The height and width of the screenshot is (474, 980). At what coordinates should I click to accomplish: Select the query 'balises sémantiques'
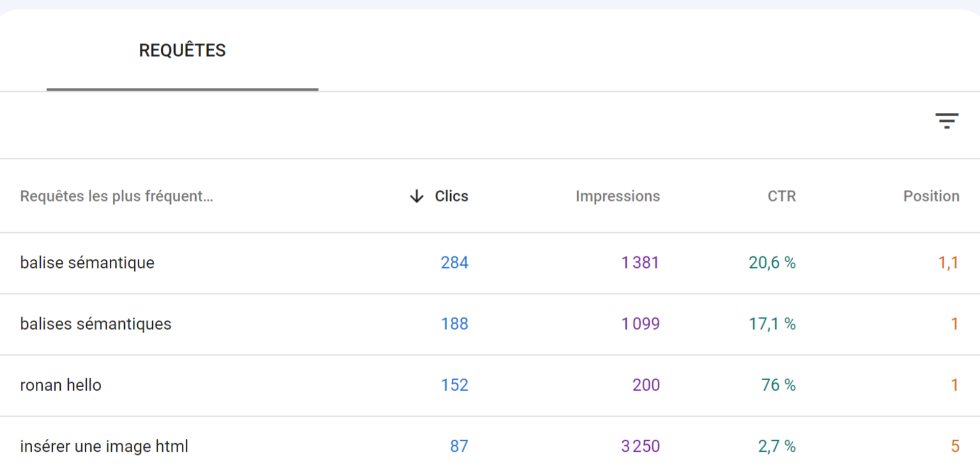click(x=95, y=323)
